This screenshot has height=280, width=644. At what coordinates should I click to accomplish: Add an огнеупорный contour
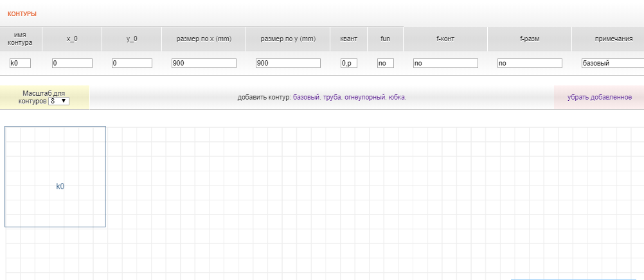[365, 98]
